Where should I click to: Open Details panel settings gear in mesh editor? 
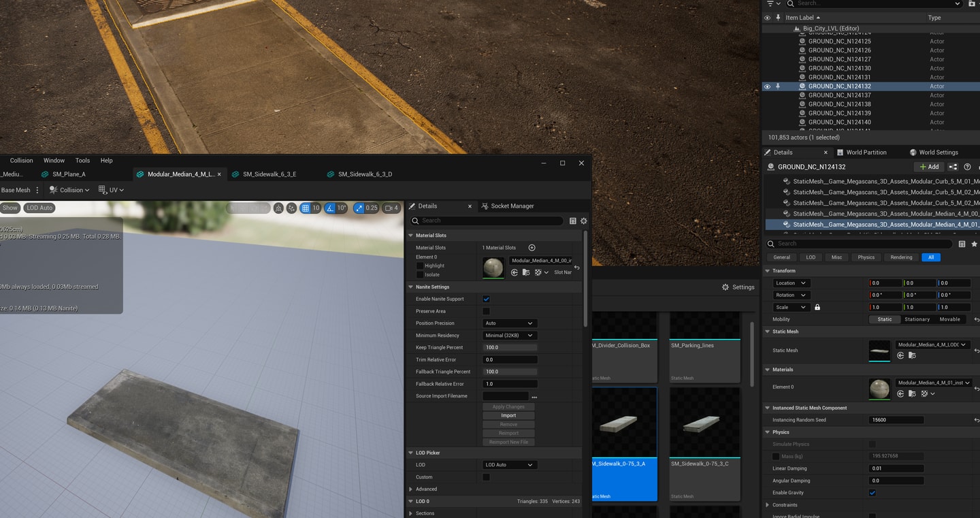[583, 221]
